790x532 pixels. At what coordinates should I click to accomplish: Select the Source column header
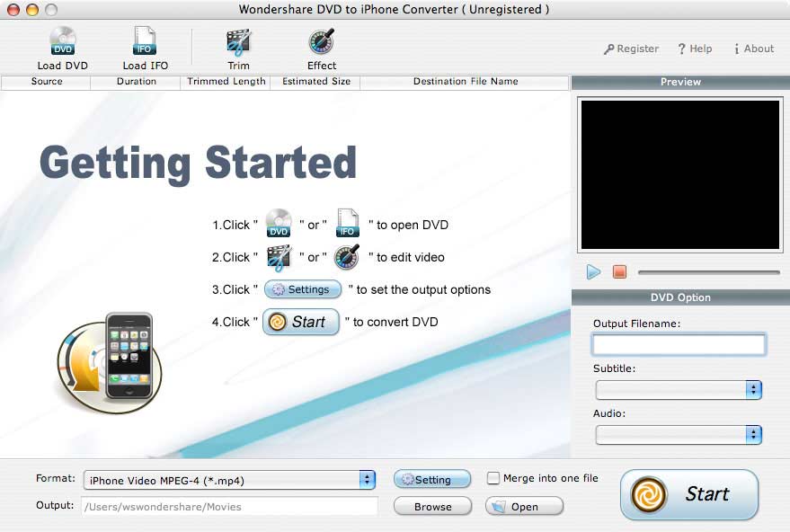click(x=47, y=82)
